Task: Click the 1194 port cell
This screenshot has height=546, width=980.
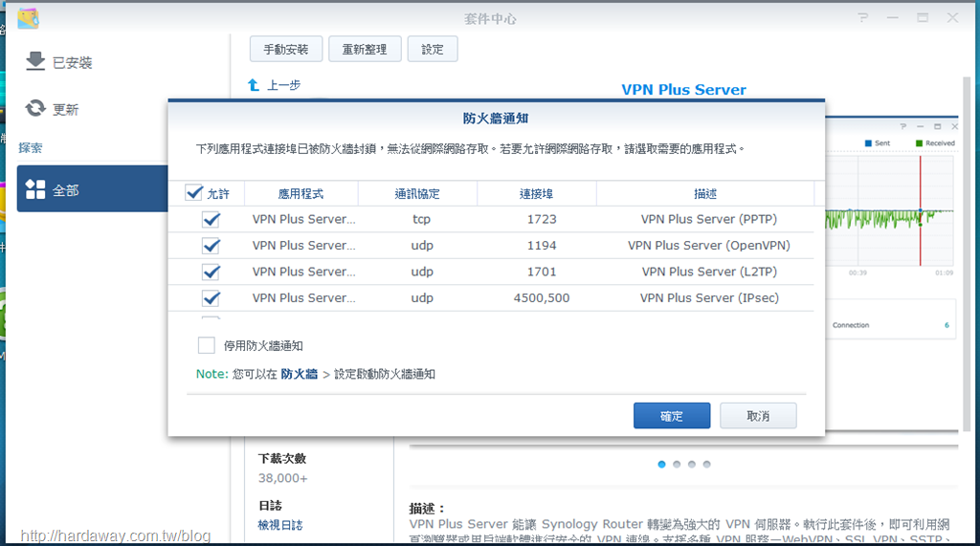Action: click(x=542, y=246)
